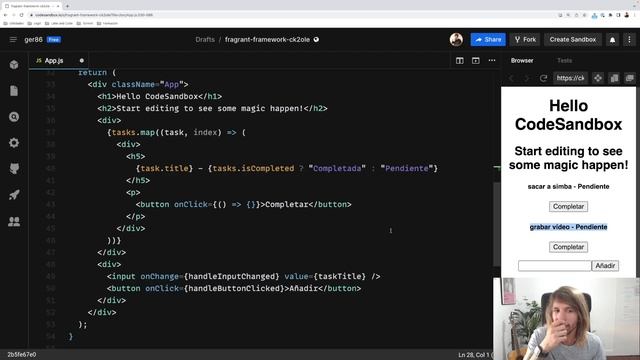Click the Fork button
This screenshot has width=640, height=360.
pos(525,40)
